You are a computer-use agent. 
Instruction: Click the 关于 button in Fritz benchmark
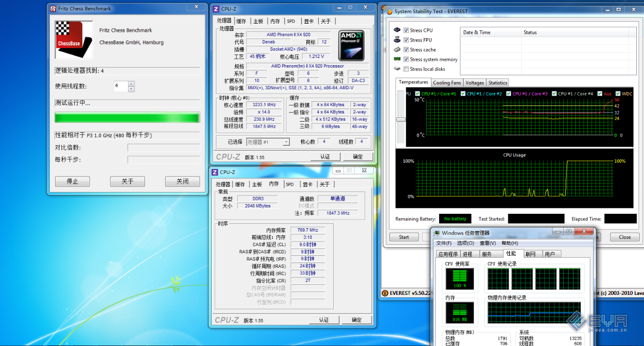128,181
